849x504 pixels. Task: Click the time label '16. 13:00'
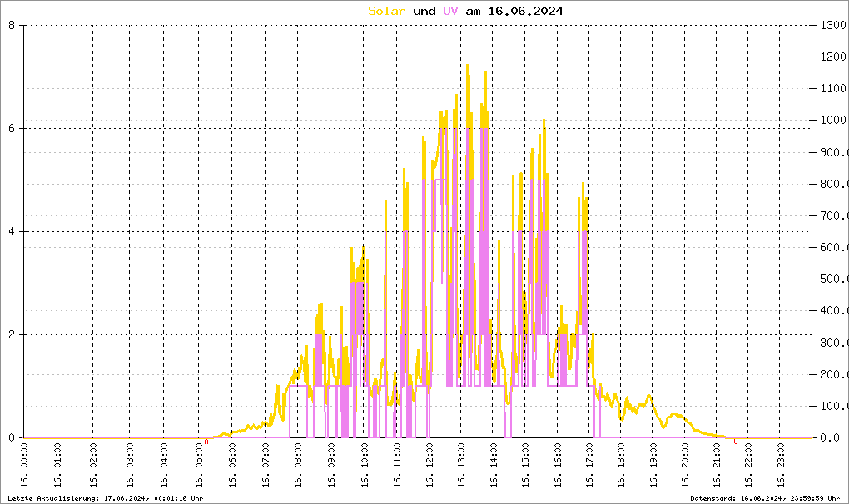pos(461,465)
